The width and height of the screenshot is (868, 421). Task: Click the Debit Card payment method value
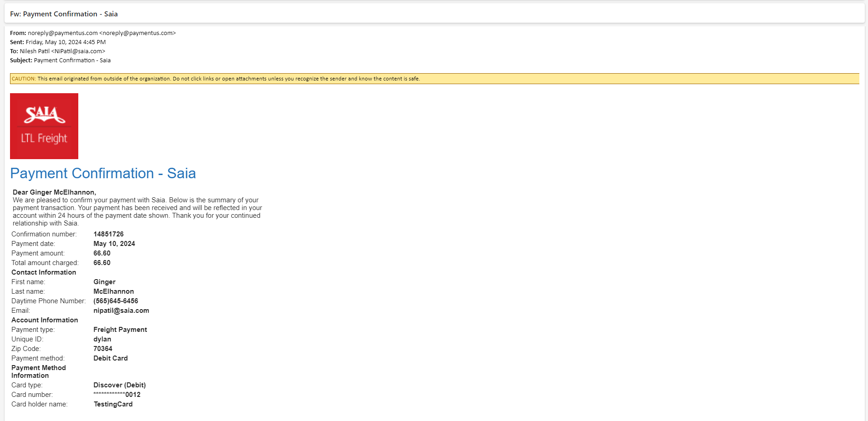click(x=111, y=358)
